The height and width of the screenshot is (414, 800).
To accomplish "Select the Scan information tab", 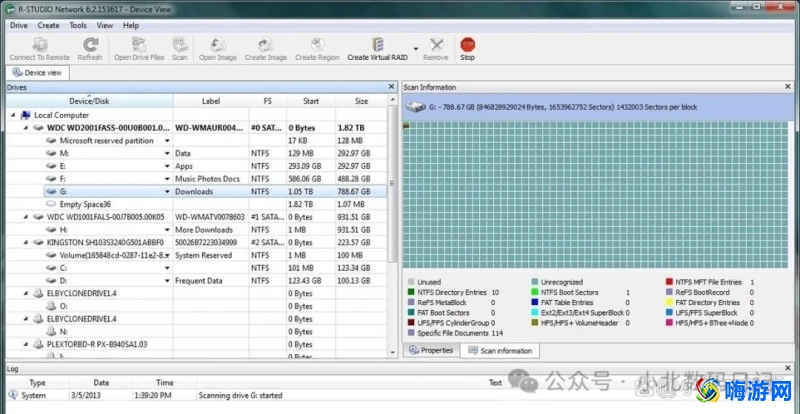I will point(500,351).
